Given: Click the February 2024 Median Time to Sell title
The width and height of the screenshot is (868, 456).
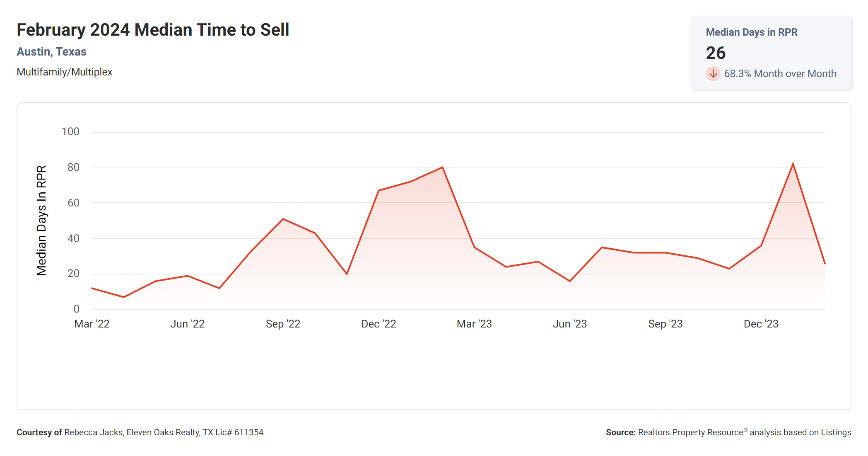Looking at the screenshot, I should click(x=153, y=30).
